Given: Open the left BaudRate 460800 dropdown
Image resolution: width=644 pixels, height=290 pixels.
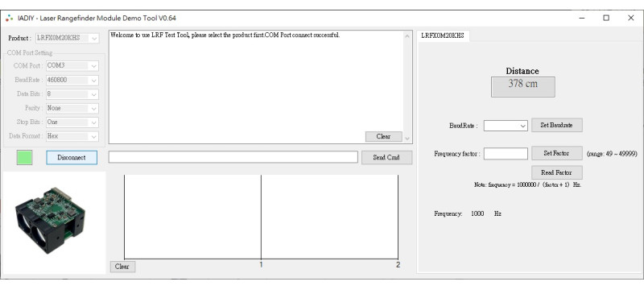Looking at the screenshot, I should coord(72,80).
